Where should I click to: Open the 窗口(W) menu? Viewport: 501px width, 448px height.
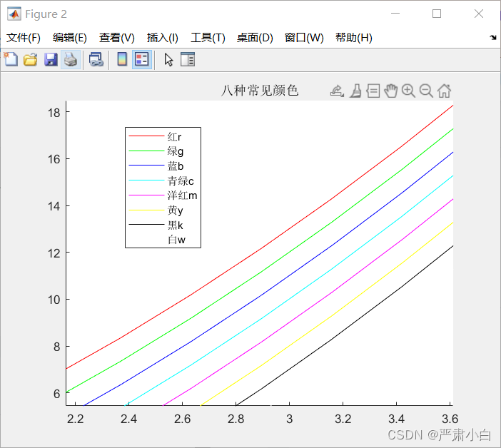tap(304, 38)
